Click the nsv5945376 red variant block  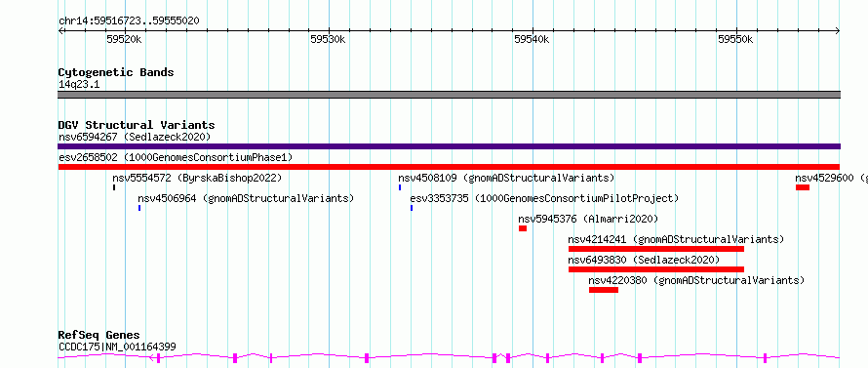click(523, 228)
